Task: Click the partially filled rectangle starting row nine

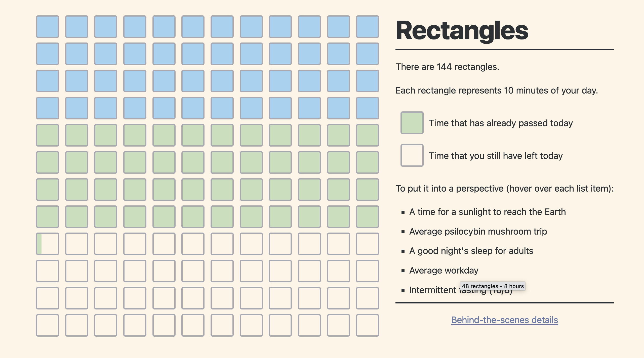Action: point(48,243)
